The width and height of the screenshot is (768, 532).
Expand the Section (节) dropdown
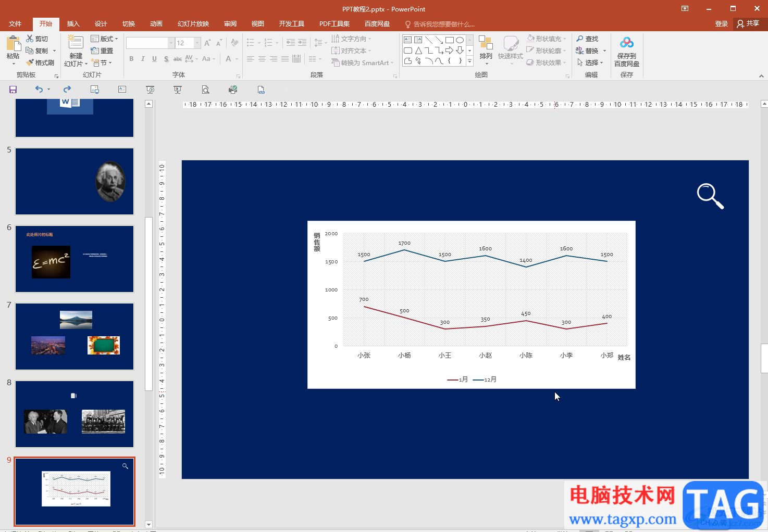click(102, 62)
